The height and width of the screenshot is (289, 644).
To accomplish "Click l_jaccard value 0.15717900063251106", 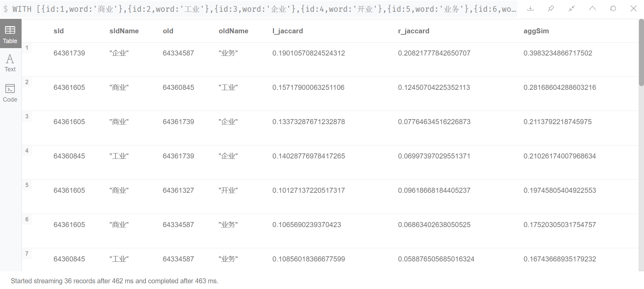I will pos(309,87).
